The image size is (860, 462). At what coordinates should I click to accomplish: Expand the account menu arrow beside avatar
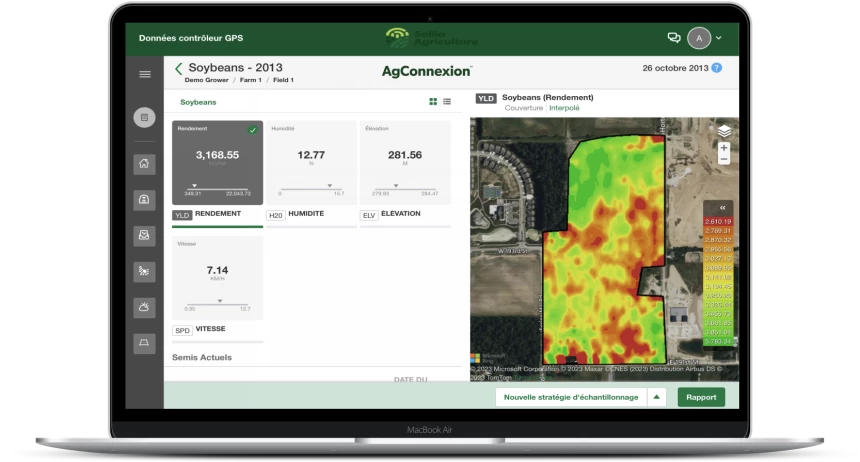tap(718, 38)
